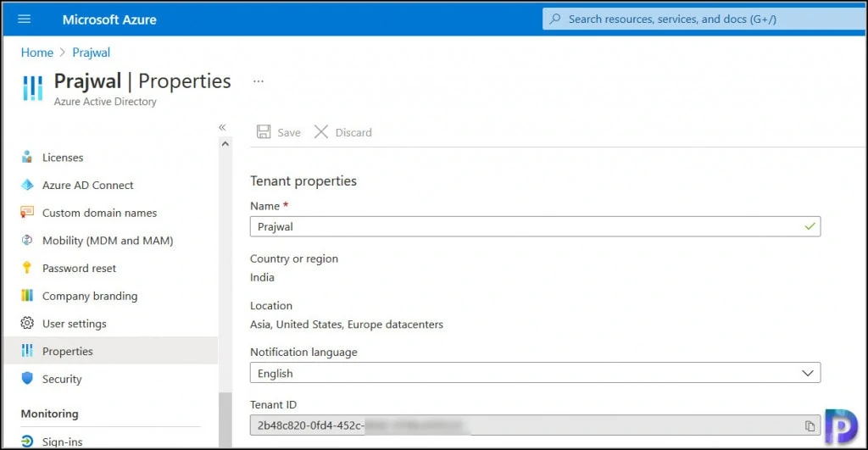Select Properties menu item
868x450 pixels.
coord(68,352)
